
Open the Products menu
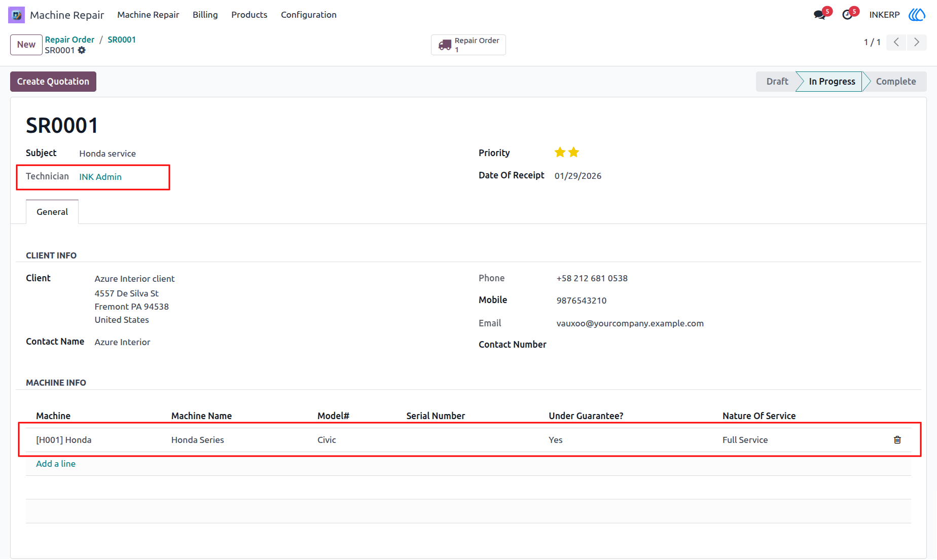pyautogui.click(x=249, y=15)
